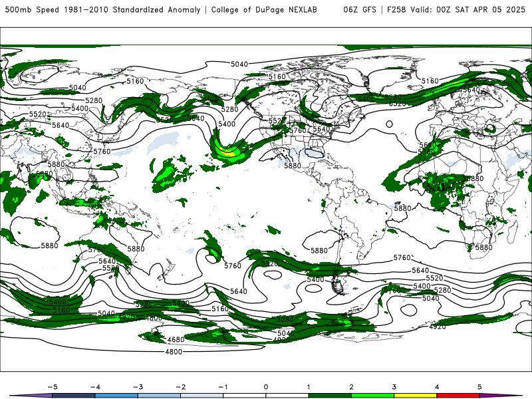Click the legend tick label "0"
Image resolution: width=532 pixels, height=399 pixels.
click(x=266, y=387)
